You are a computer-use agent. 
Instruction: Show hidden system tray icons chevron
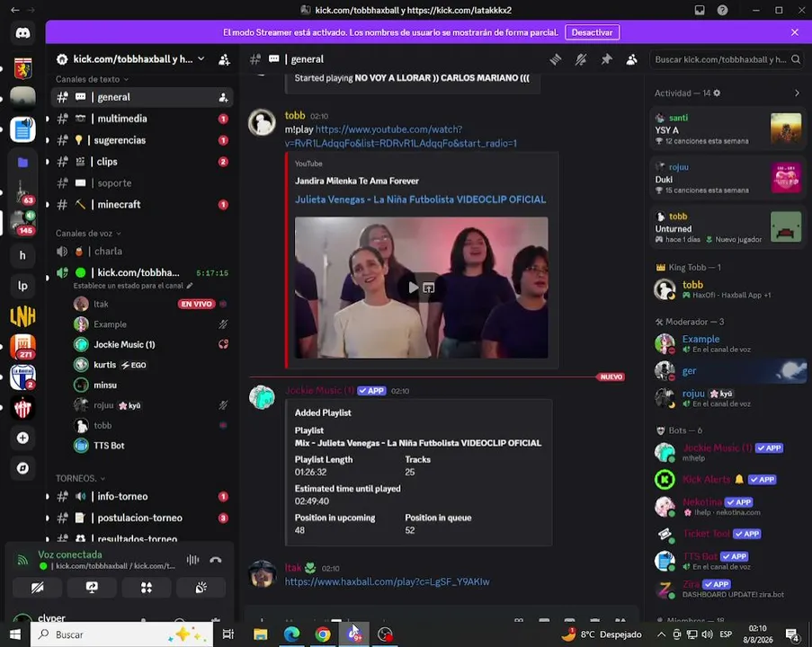tap(661, 634)
